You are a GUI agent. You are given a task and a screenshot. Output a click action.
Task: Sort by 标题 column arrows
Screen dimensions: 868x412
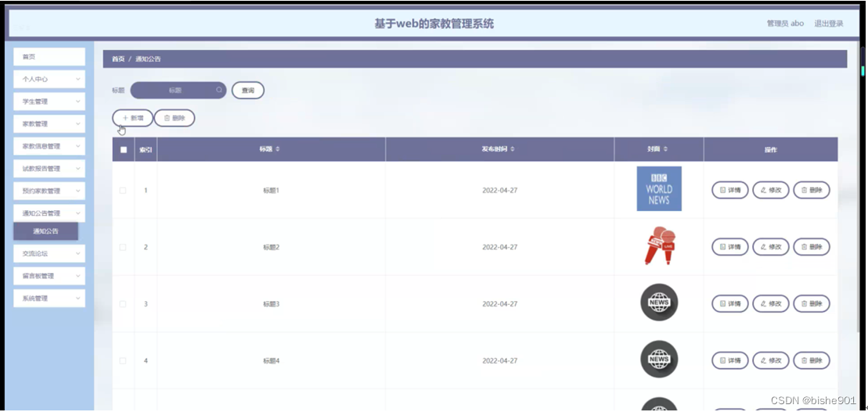(x=278, y=149)
